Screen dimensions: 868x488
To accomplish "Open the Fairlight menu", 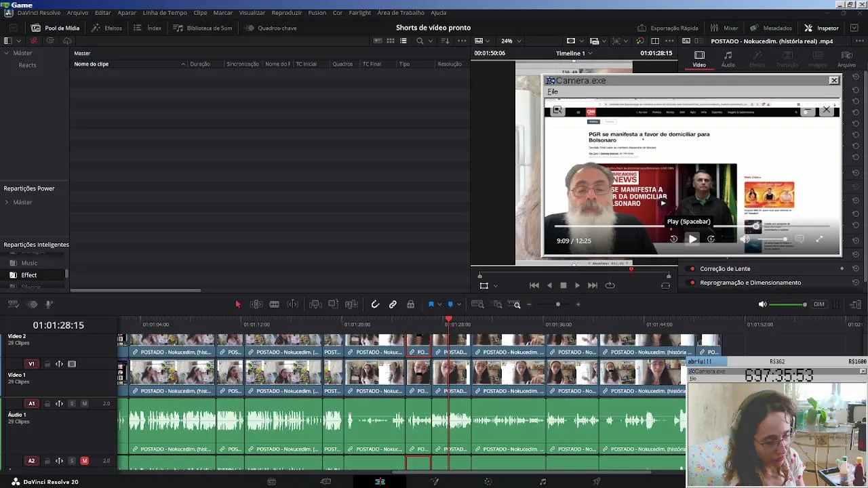I will (360, 13).
